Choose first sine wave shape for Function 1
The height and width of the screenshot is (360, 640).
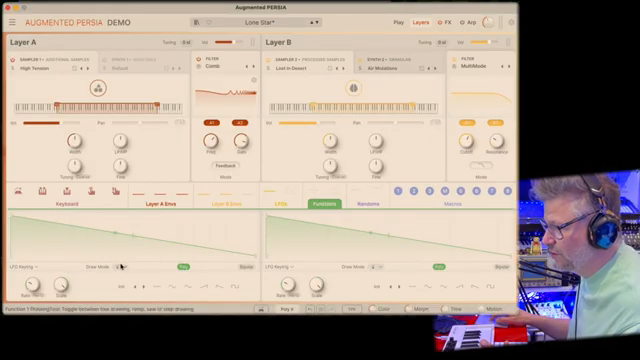click(x=172, y=287)
